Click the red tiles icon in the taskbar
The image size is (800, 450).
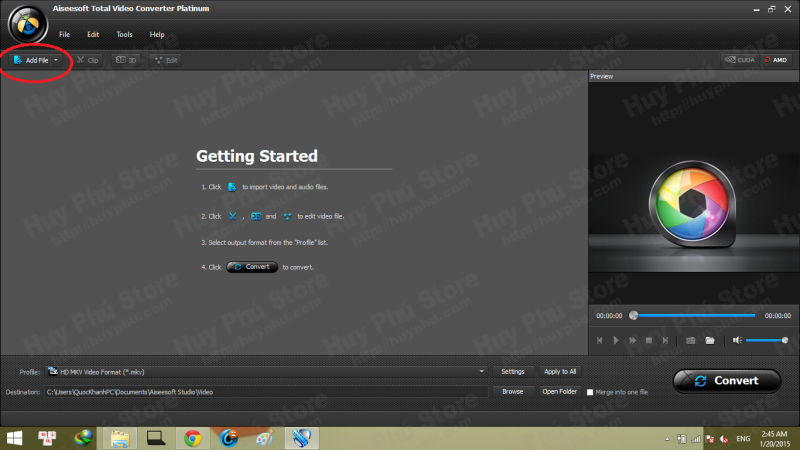[47, 438]
